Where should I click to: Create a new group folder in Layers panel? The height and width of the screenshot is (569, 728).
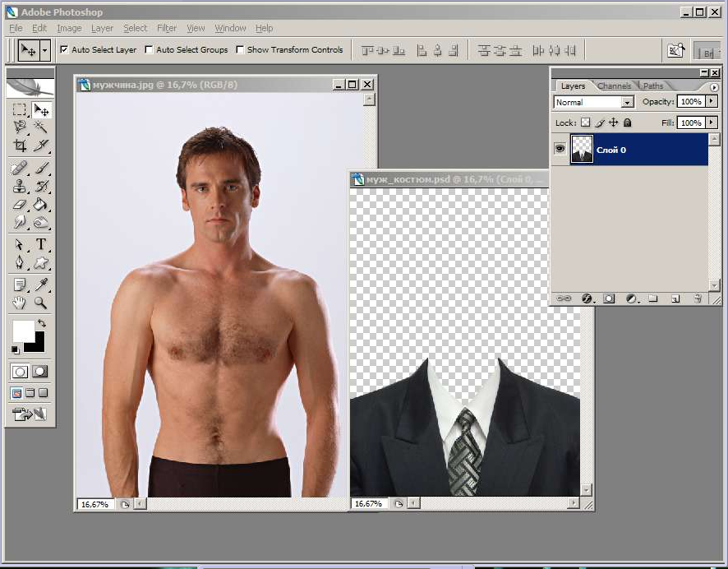click(x=653, y=298)
